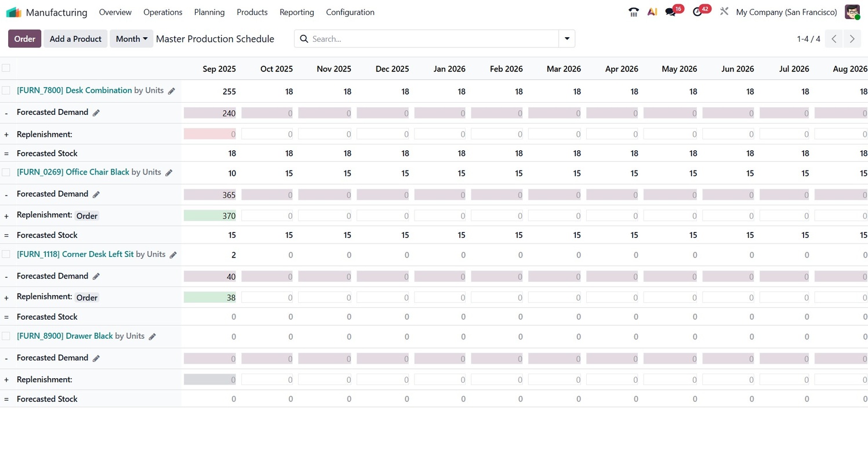The height and width of the screenshot is (464, 868).
Task: Expand the search options dropdown toggle
Action: coord(567,39)
